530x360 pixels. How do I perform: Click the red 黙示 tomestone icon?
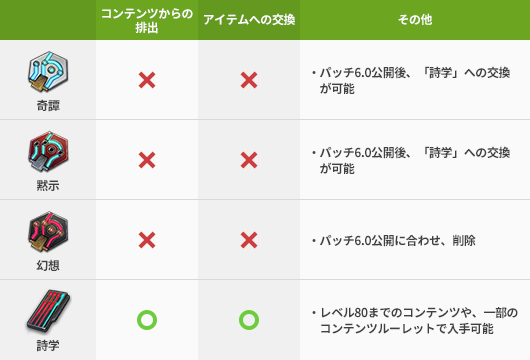click(x=48, y=151)
